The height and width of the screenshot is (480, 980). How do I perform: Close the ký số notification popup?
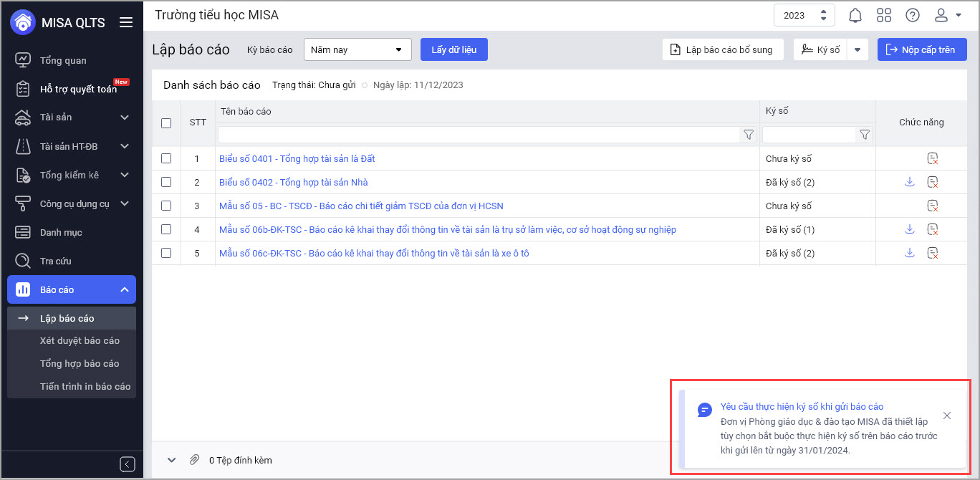[947, 416]
